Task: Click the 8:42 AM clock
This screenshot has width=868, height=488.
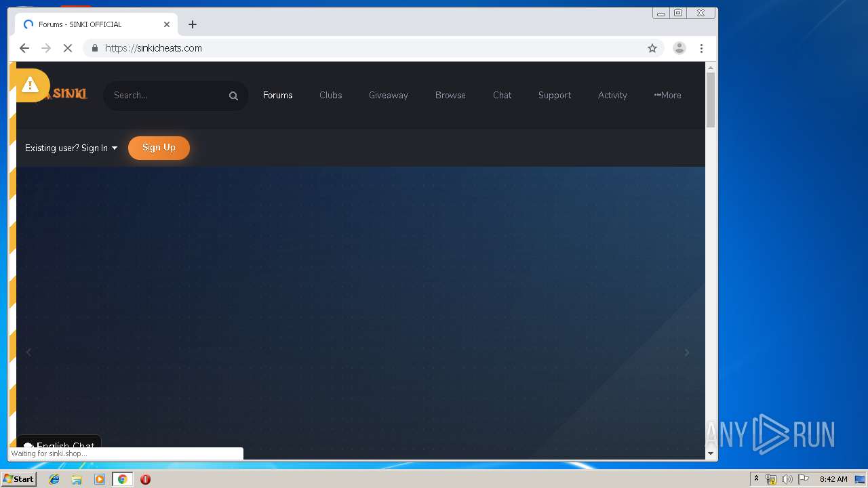Action: [833, 479]
